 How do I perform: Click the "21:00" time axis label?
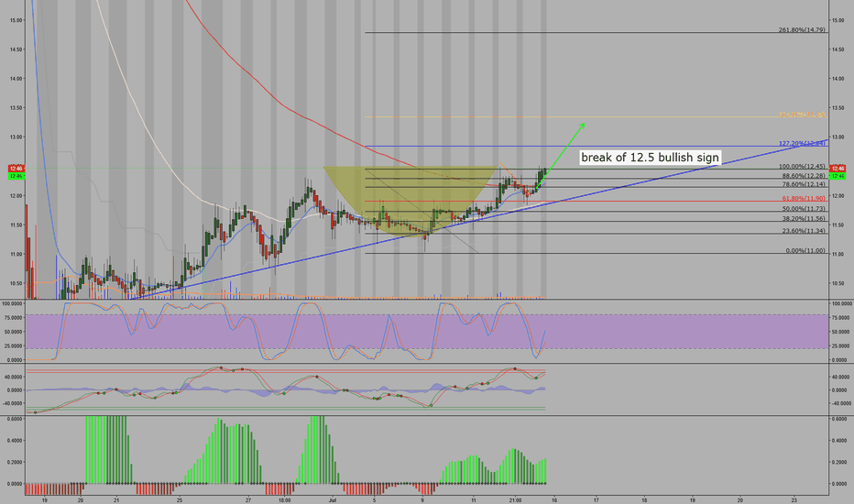[x=515, y=499]
